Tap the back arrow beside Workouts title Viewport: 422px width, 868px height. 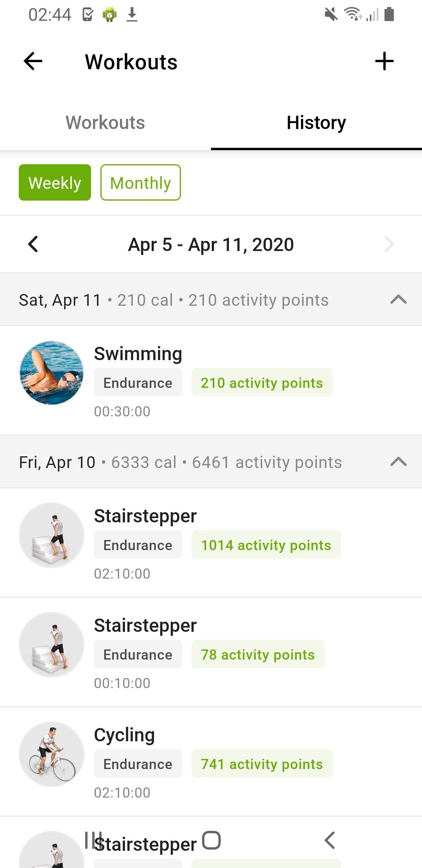[33, 61]
